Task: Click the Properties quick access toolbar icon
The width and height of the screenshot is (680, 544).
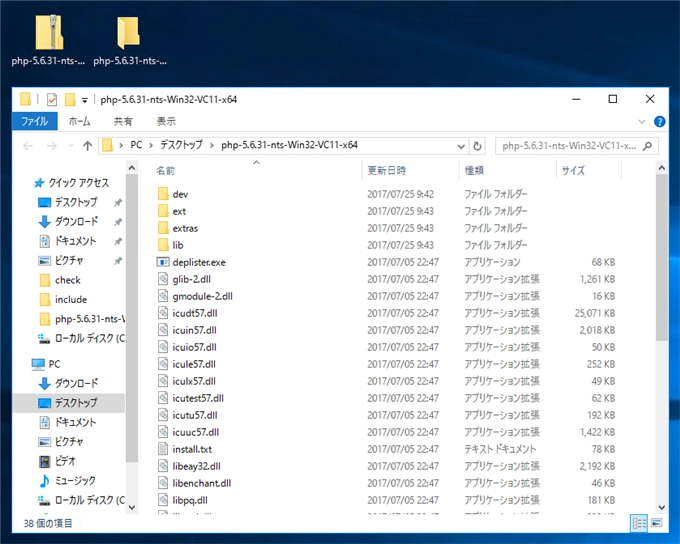Action: click(x=52, y=100)
